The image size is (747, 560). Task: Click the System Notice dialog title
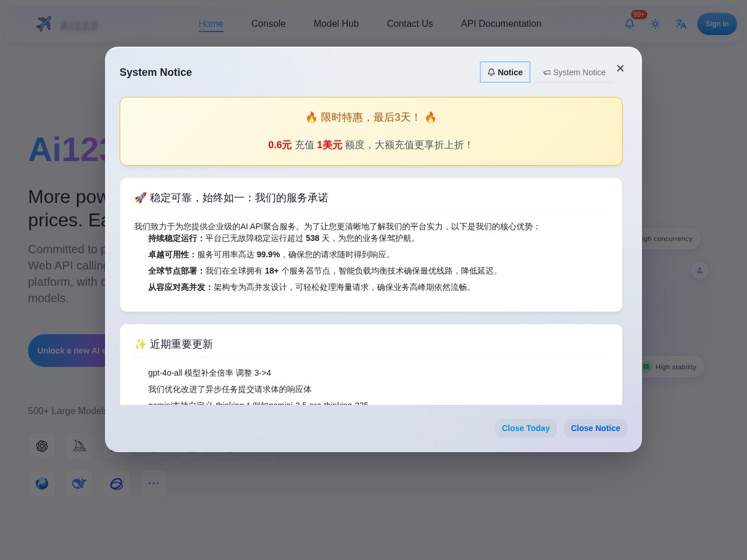click(156, 72)
